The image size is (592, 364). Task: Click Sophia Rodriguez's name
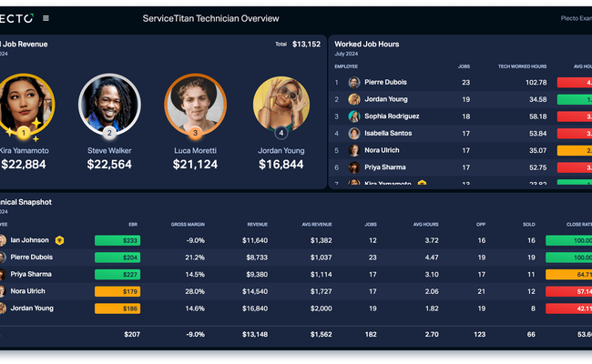click(392, 116)
